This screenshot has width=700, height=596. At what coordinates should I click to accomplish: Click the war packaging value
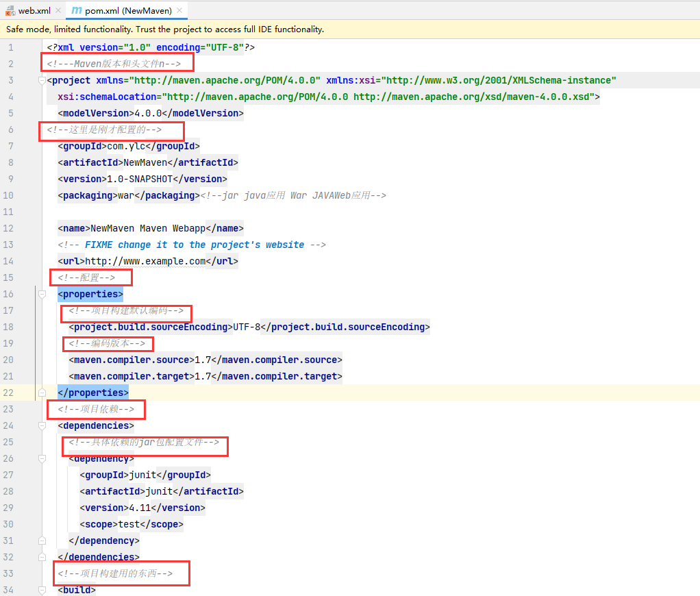pyautogui.click(x=126, y=195)
